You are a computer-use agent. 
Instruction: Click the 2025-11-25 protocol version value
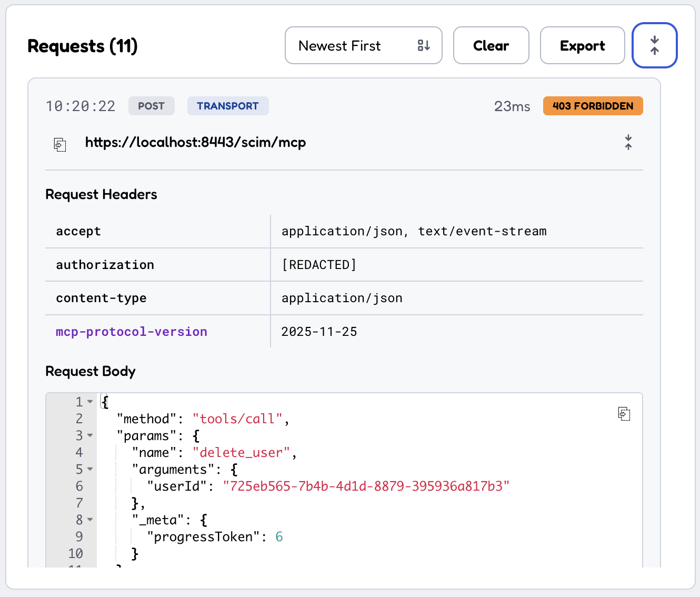319,332
